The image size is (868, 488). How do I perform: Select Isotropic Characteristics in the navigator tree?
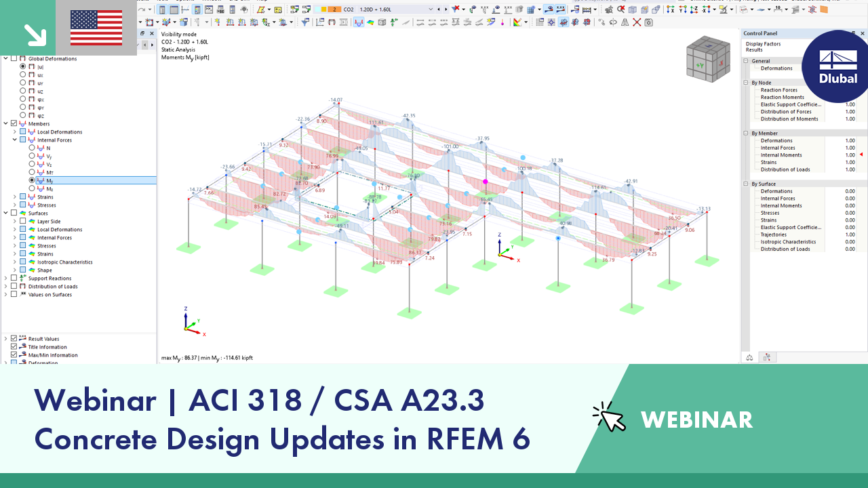[x=65, y=262]
